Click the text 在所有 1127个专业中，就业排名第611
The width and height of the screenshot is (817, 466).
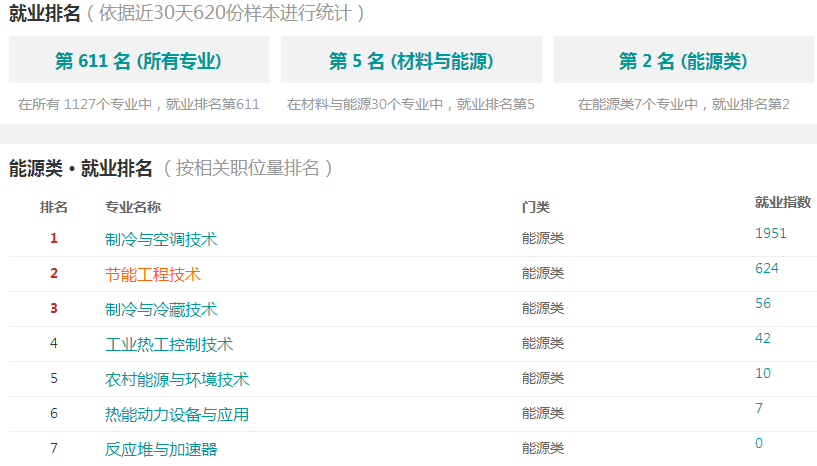click(x=139, y=104)
